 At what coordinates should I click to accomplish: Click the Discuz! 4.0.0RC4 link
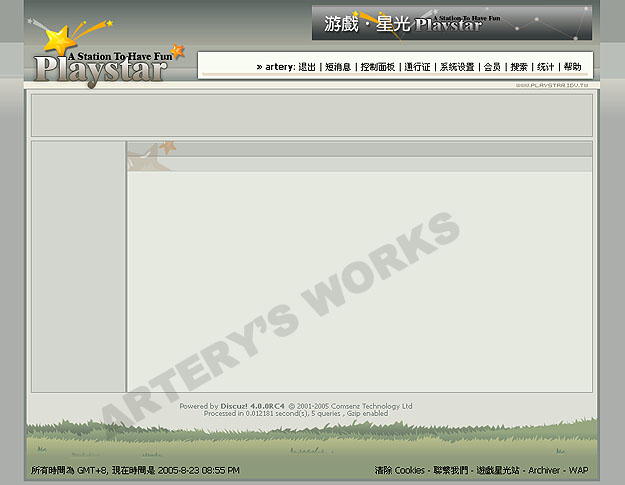(x=252, y=406)
